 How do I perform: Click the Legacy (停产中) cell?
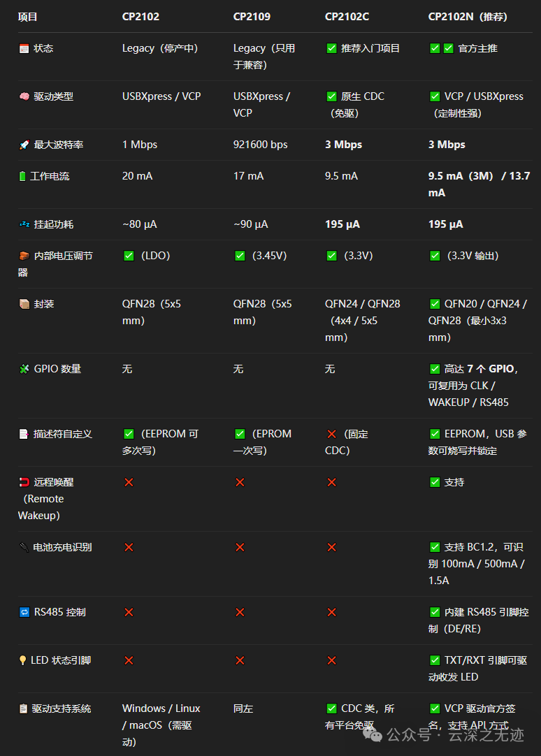(x=160, y=48)
